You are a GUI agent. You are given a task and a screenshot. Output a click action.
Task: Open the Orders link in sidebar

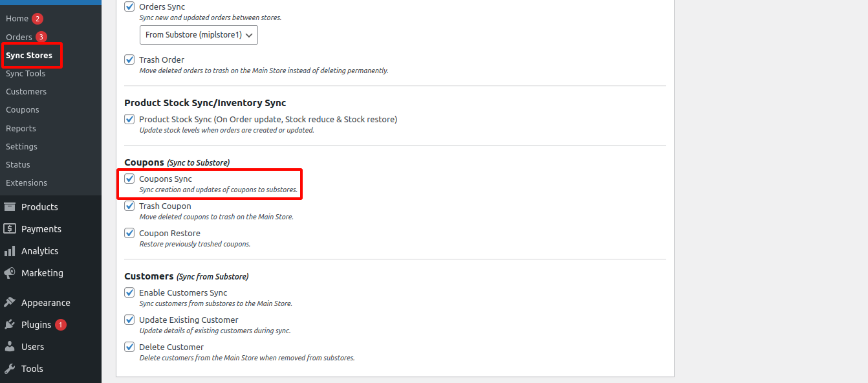click(19, 38)
